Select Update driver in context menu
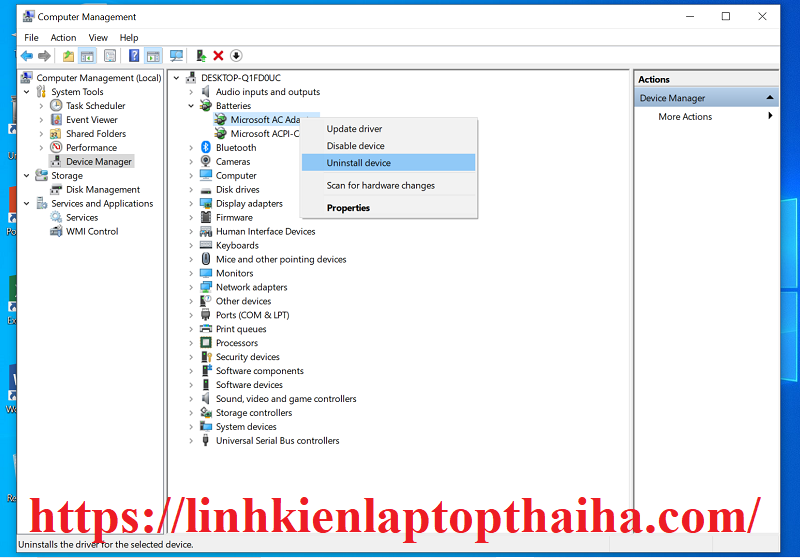 354,129
